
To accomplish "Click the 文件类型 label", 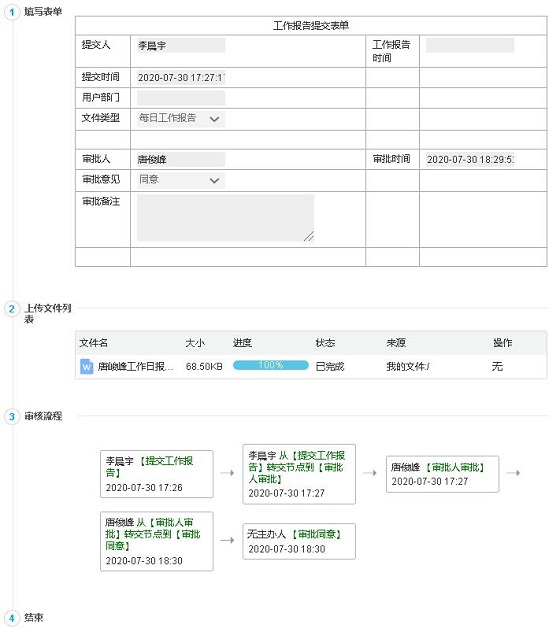I will click(x=101, y=118).
